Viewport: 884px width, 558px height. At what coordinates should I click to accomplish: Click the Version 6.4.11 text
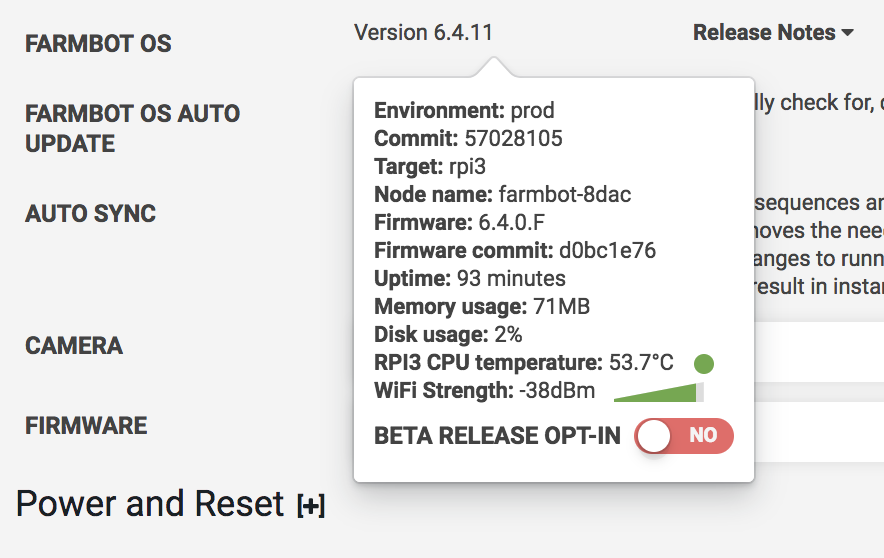pyautogui.click(x=423, y=33)
